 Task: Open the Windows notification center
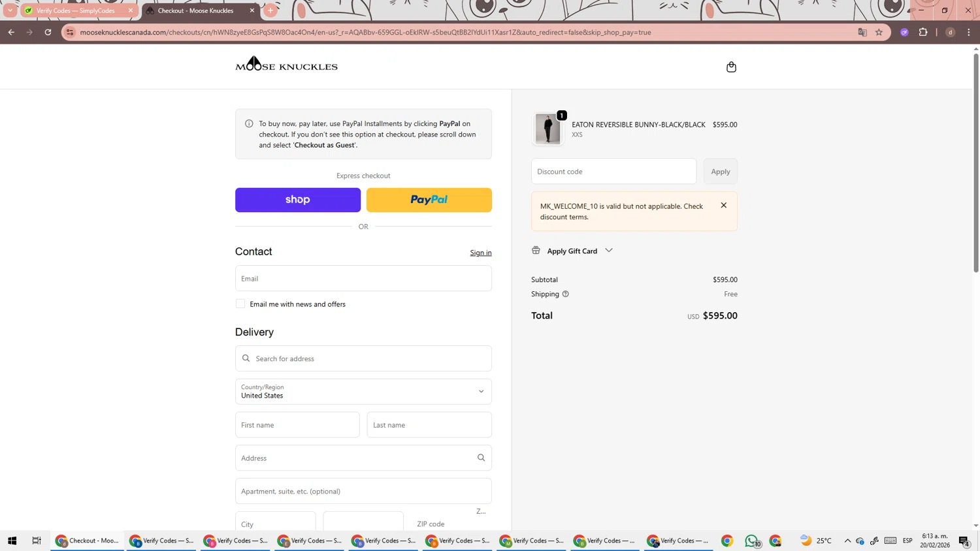point(964,541)
